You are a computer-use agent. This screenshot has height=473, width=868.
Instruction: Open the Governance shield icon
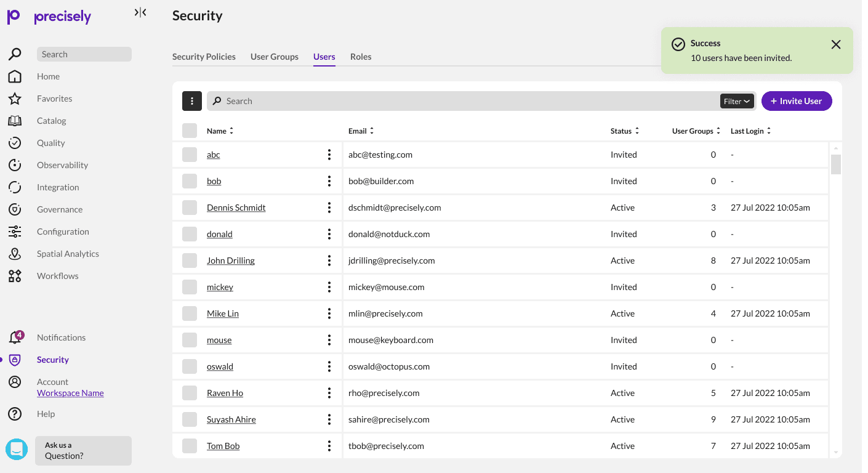[x=15, y=209]
